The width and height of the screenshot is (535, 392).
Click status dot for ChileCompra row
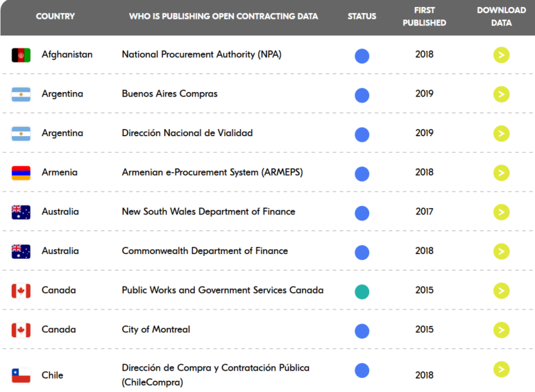(362, 370)
